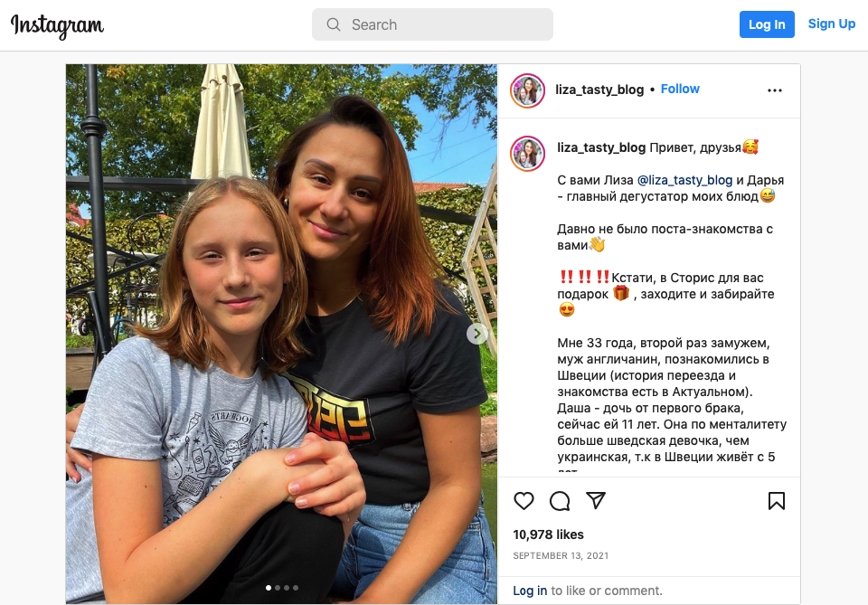
Task: Click the Instagram logo
Action: tap(57, 25)
